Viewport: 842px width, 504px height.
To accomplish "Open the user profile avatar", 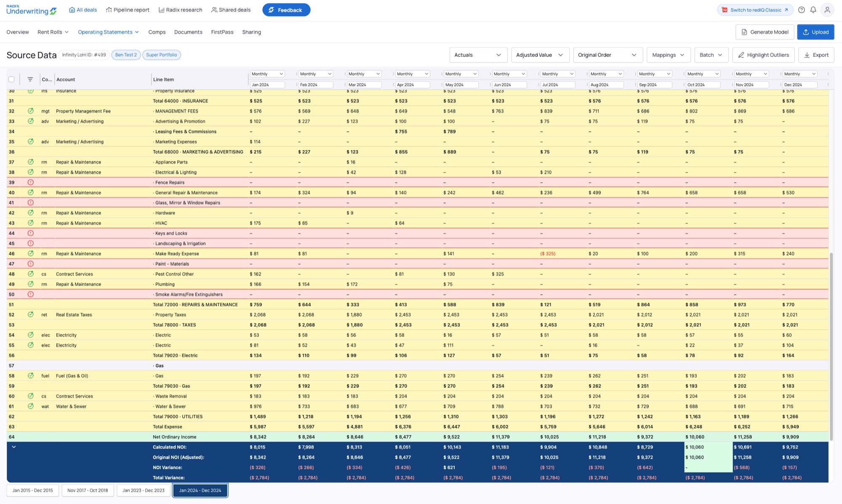I will click(827, 10).
